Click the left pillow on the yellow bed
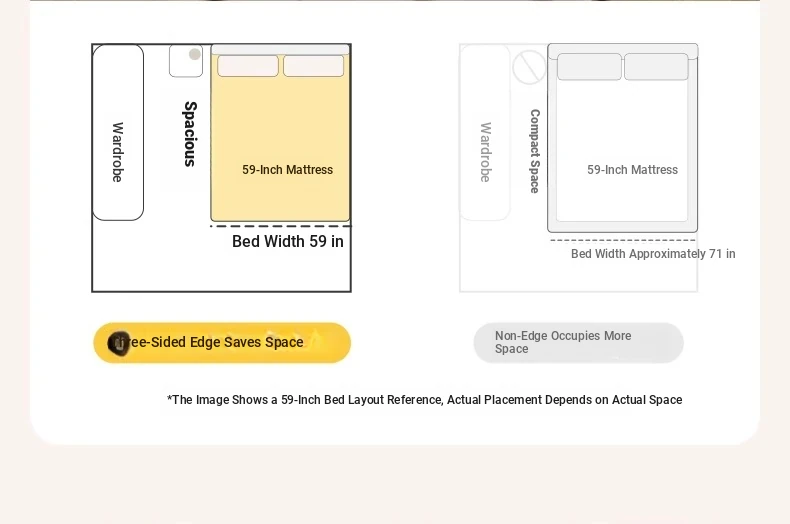The width and height of the screenshot is (790, 524). coord(248,66)
